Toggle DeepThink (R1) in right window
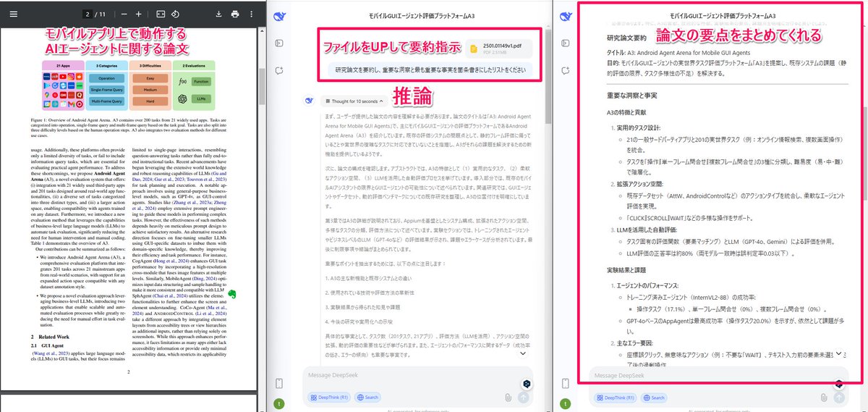This screenshot has width=868, height=412. click(616, 397)
